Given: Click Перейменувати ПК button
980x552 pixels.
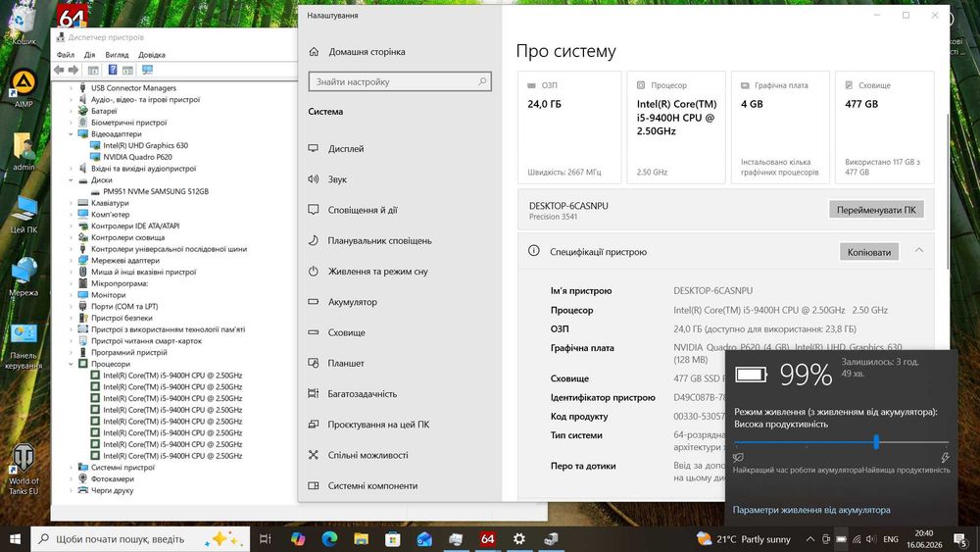Looking at the screenshot, I should [876, 210].
